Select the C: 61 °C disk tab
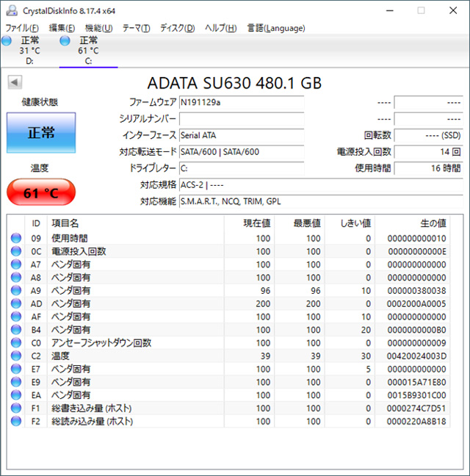The width and height of the screenshot is (470, 476). 88,51
